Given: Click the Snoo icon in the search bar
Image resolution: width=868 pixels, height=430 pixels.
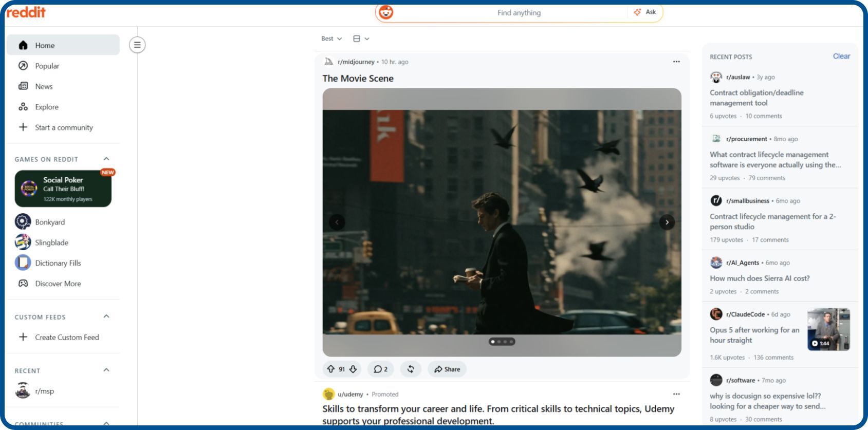Looking at the screenshot, I should point(386,12).
